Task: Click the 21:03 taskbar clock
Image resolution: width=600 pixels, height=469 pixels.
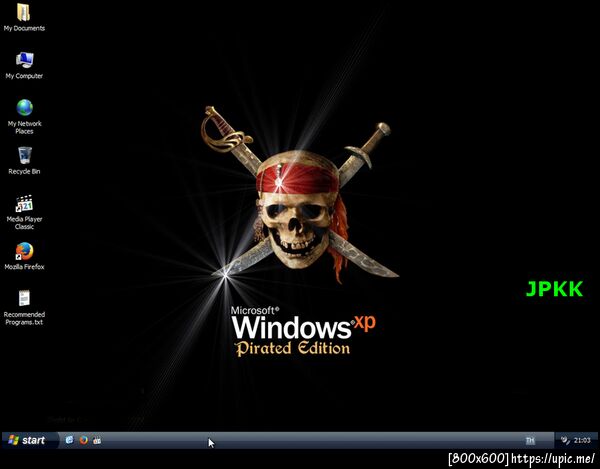Action: (582, 440)
